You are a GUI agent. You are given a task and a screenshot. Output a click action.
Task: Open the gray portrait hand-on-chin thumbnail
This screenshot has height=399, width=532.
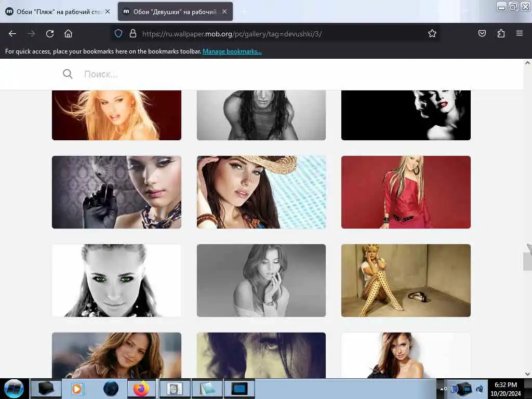click(261, 280)
